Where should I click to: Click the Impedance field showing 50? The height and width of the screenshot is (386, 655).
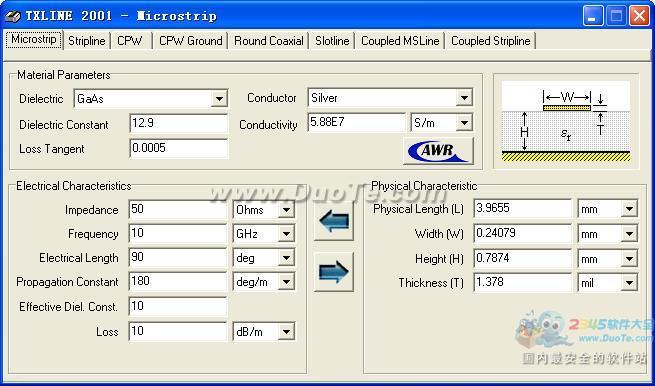tap(178, 210)
